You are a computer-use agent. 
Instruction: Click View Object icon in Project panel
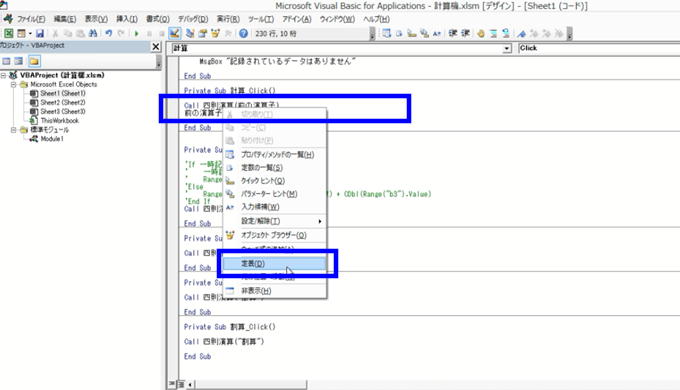(19, 61)
